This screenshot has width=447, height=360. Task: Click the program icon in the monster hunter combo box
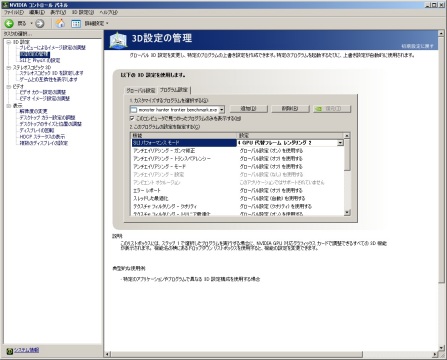134,109
